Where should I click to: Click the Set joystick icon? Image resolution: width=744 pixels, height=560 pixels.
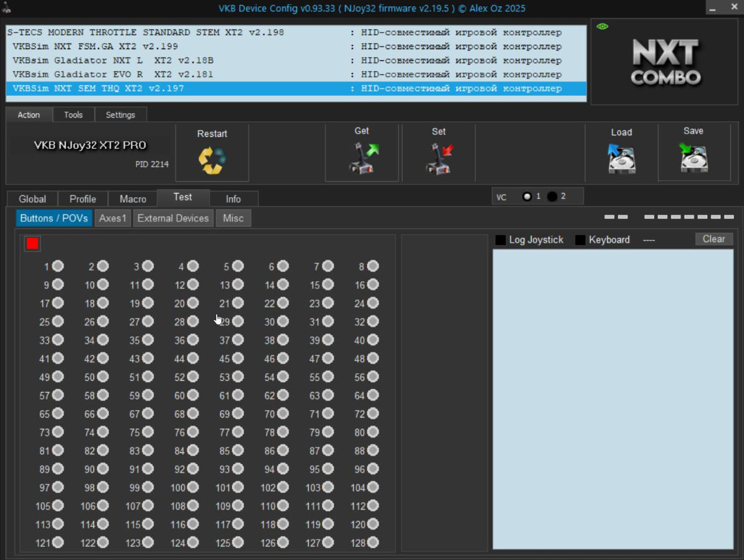point(439,157)
